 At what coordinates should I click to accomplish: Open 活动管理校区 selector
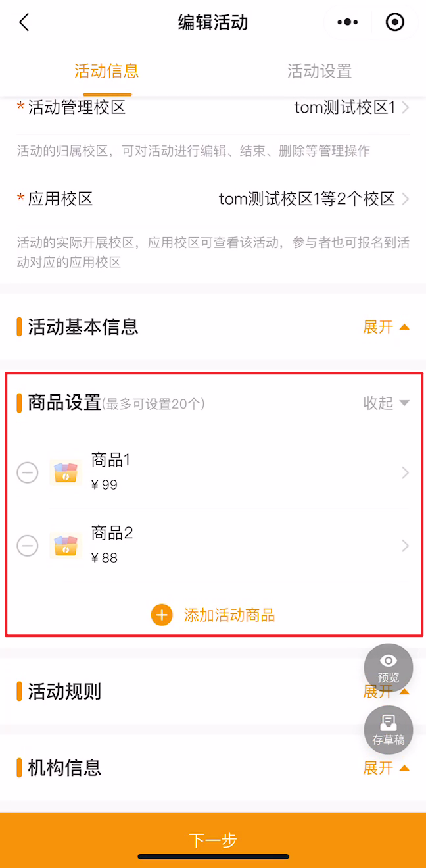coord(213,108)
